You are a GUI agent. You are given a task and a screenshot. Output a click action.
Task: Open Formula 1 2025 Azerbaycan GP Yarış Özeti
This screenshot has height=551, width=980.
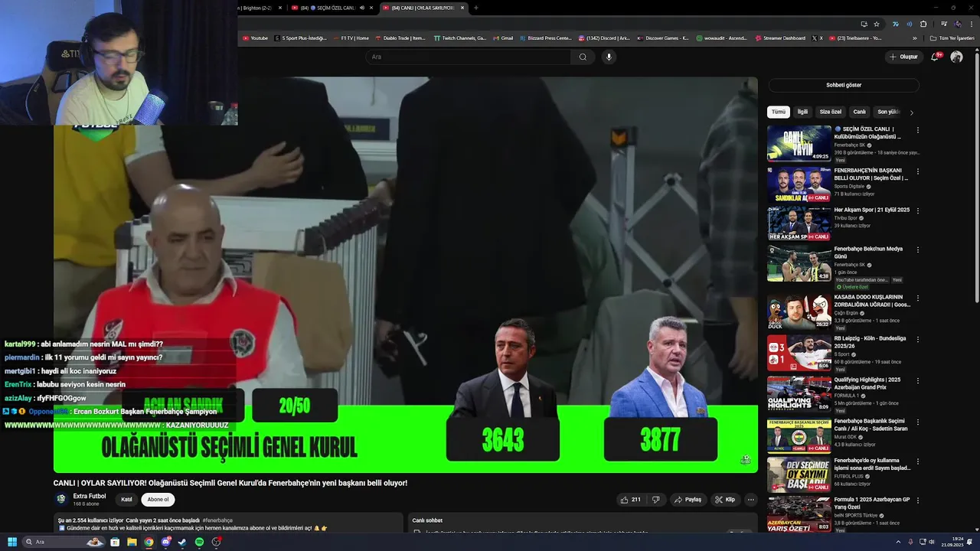click(x=872, y=504)
